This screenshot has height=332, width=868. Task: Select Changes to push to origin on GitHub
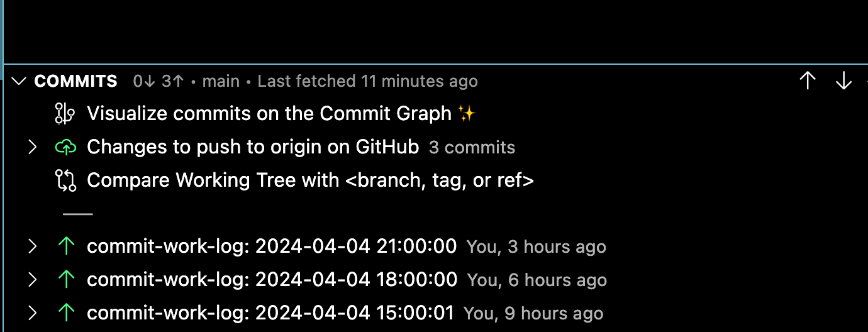253,147
